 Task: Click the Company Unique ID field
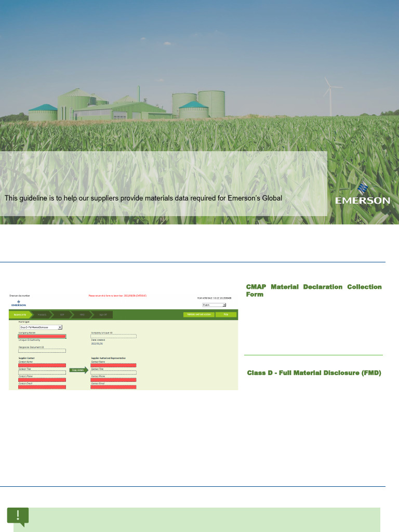(113, 336)
